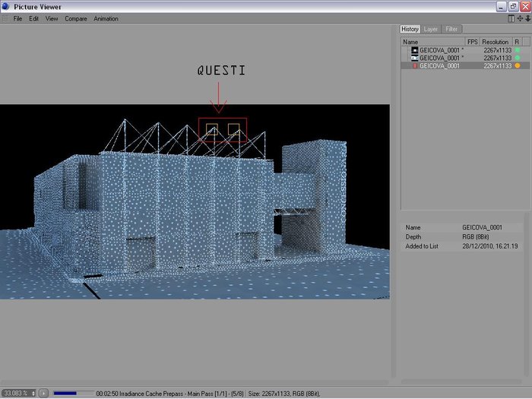The height and width of the screenshot is (399, 532).
Task: Click the blue render progress bar
Action: coord(73,393)
